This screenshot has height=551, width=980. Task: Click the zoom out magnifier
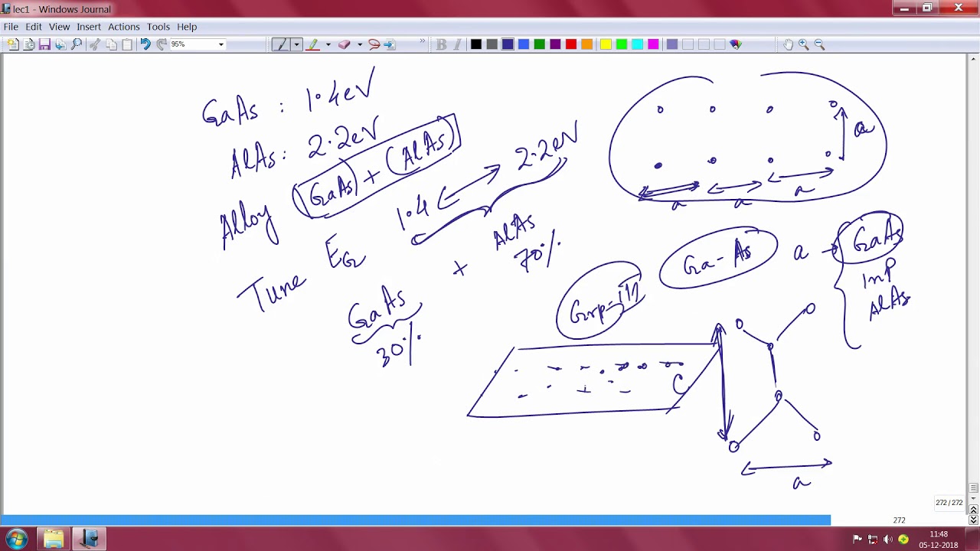pyautogui.click(x=820, y=44)
